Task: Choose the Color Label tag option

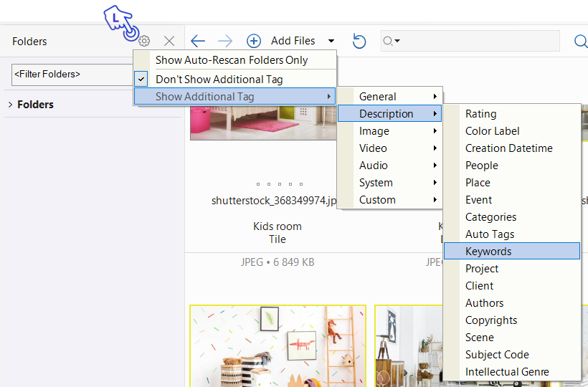Action: pyautogui.click(x=492, y=131)
